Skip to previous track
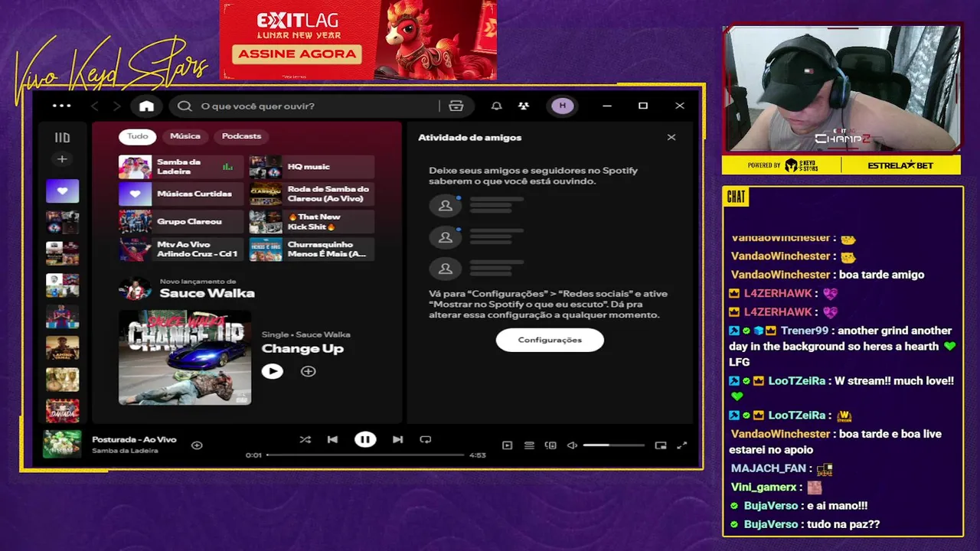 [332, 439]
